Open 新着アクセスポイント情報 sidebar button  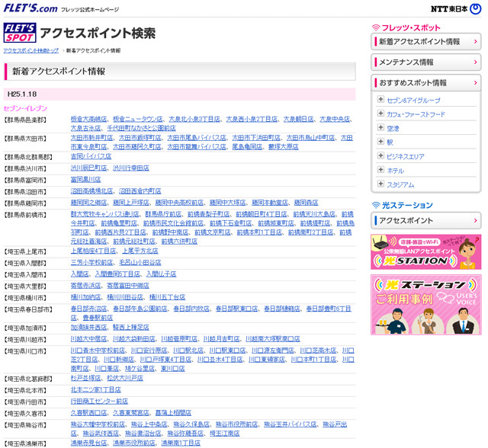tap(425, 42)
